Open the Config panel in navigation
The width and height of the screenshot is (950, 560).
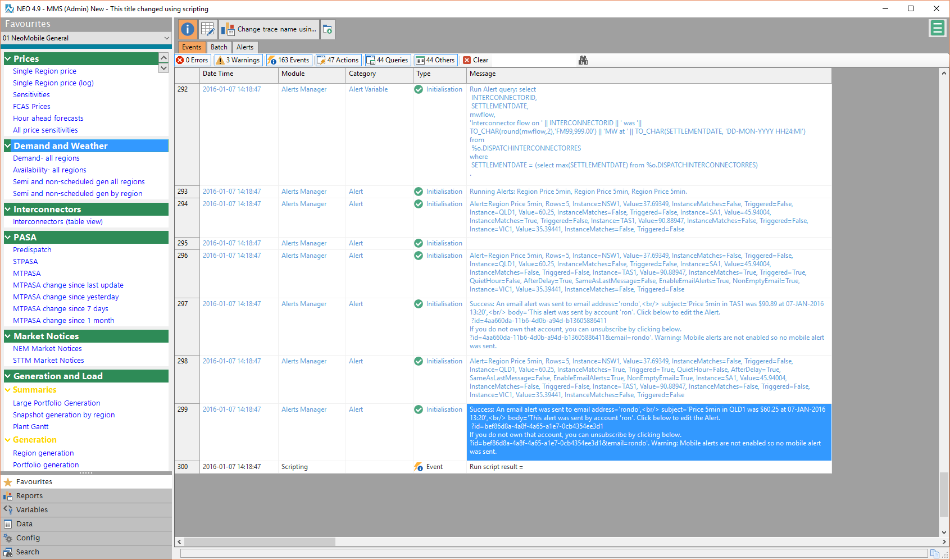(x=28, y=538)
